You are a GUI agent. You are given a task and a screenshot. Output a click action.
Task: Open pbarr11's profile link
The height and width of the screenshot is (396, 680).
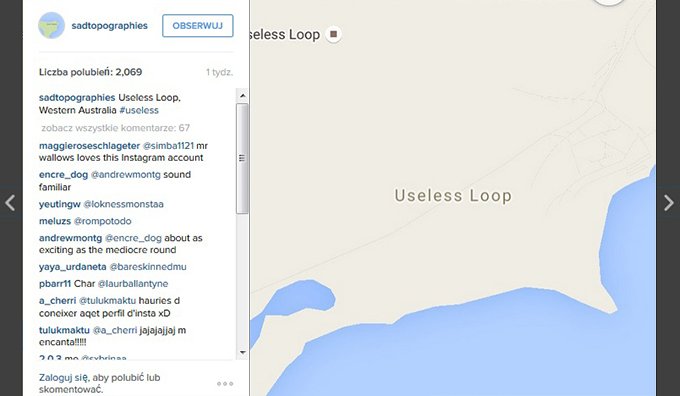pos(55,284)
